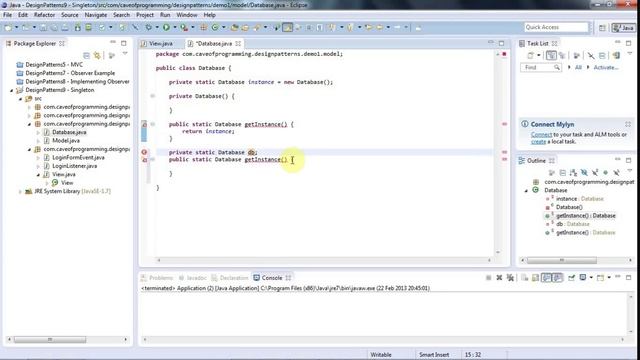Viewport: 640px width, 360px height.
Task: Click Collapse All in the Outline toolbar
Action: click(562, 173)
